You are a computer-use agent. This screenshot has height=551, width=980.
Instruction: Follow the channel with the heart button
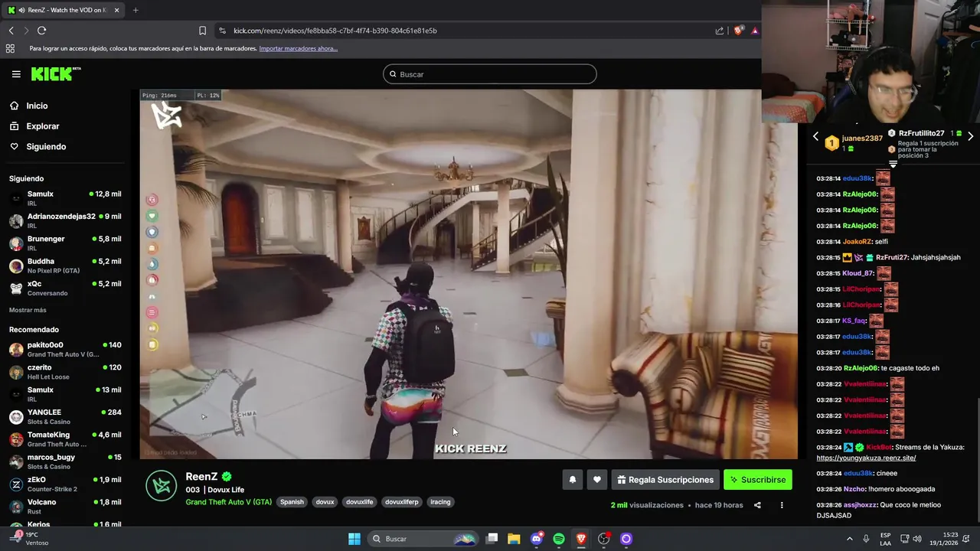(597, 480)
